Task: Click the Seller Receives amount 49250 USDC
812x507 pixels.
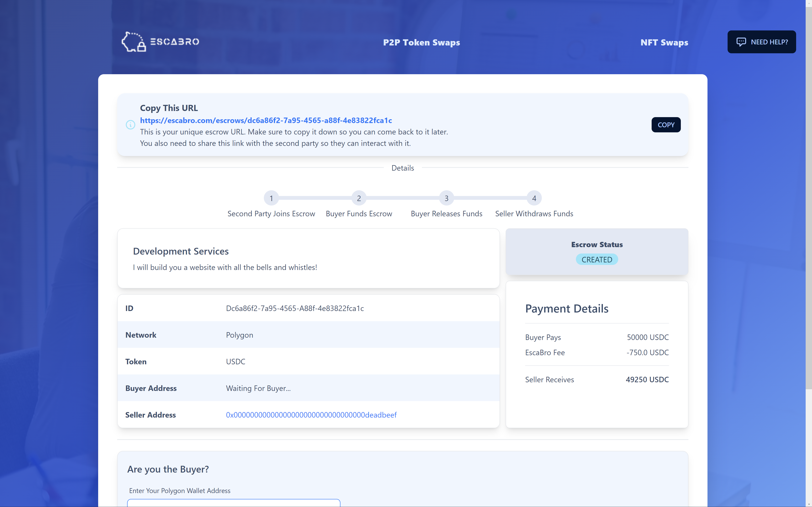Action: [x=647, y=380]
